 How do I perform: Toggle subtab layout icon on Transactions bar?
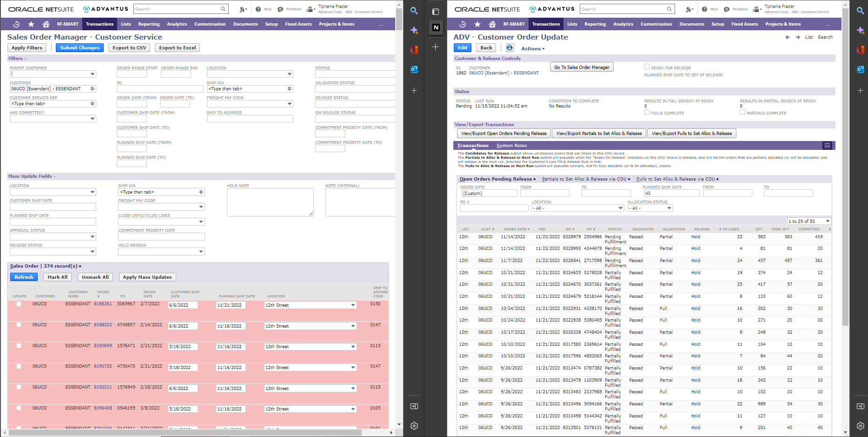[x=828, y=146]
